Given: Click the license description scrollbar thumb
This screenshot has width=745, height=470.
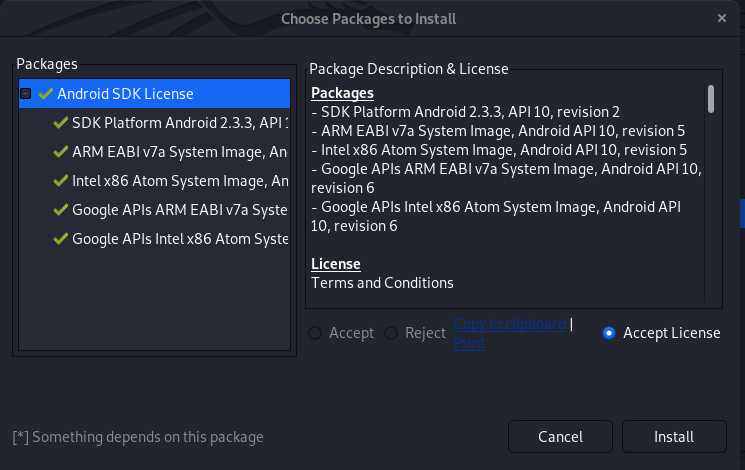Looking at the screenshot, I should pyautogui.click(x=711, y=99).
